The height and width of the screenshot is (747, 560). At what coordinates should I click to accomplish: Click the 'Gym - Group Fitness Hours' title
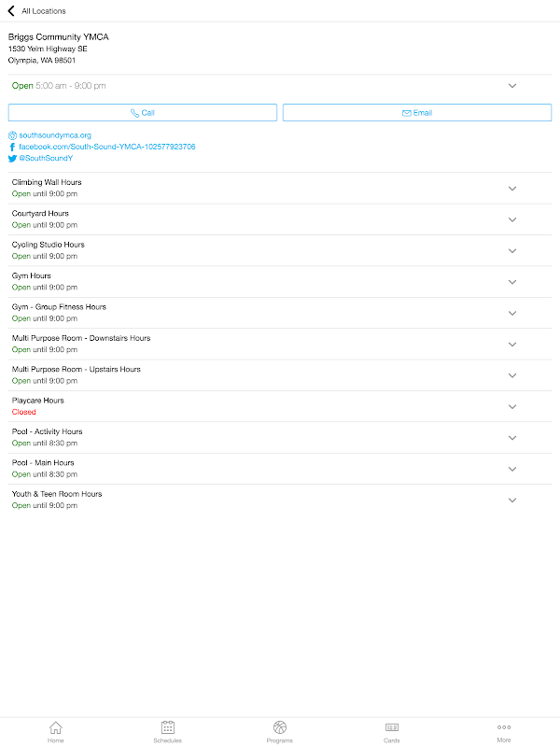pos(59,307)
